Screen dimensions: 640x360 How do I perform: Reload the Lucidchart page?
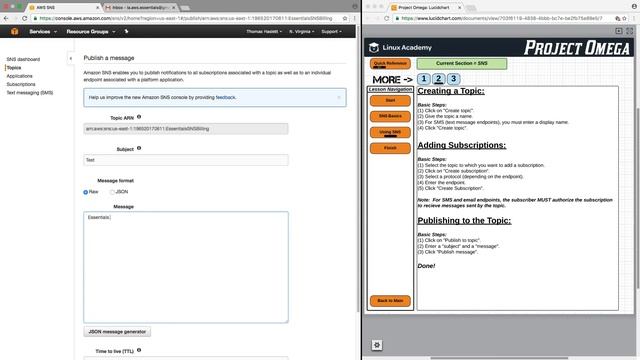click(387, 18)
